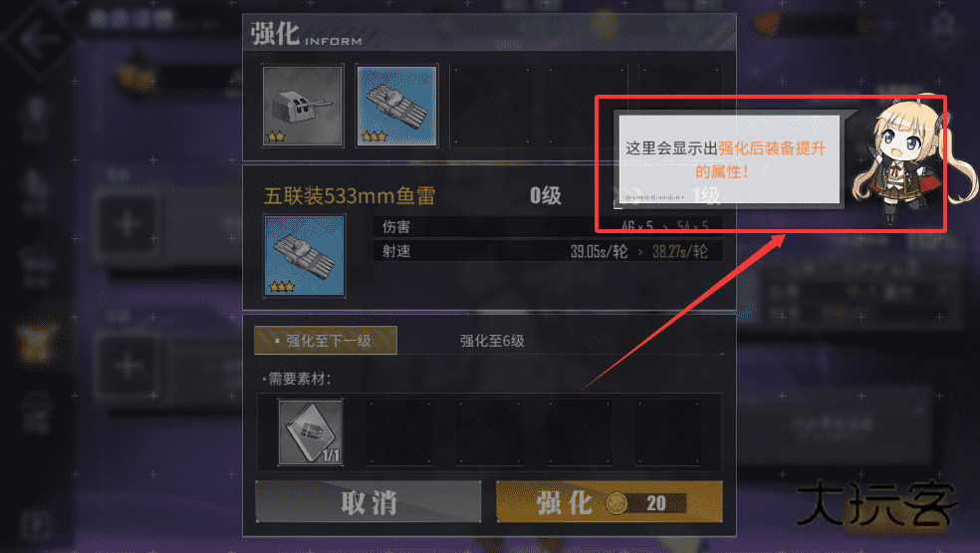Click the last empty material slot on right
The width and height of the screenshot is (980, 553).
(x=668, y=432)
